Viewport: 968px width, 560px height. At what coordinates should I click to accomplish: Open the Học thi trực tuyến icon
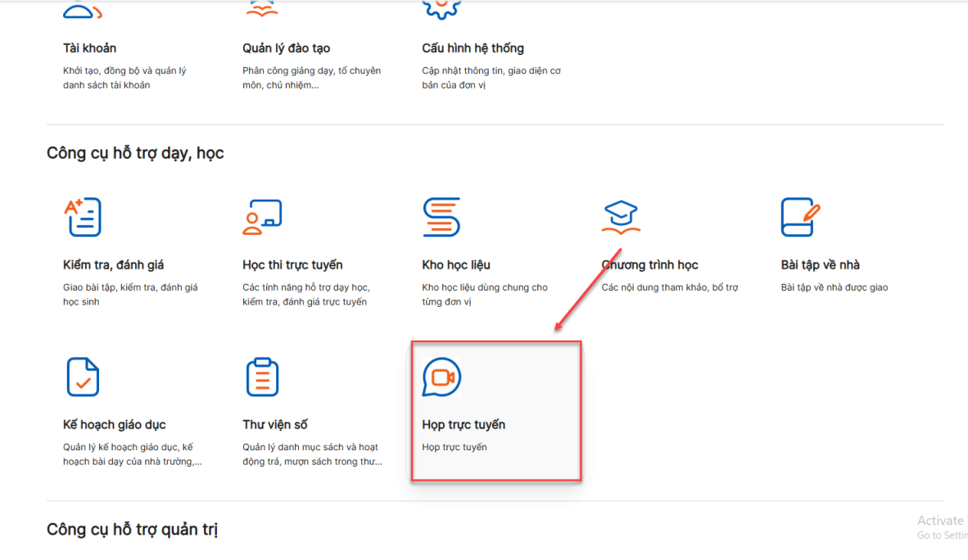point(262,217)
